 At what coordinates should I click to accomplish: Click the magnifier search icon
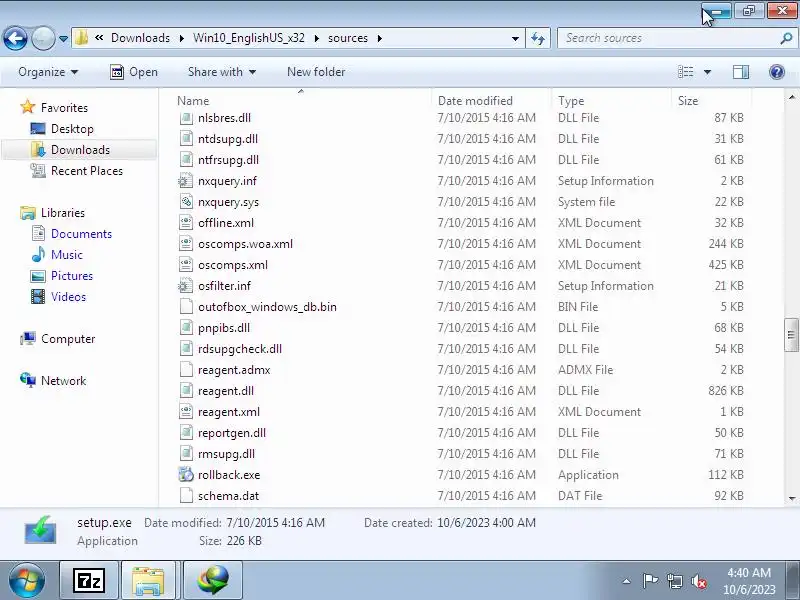(786, 38)
